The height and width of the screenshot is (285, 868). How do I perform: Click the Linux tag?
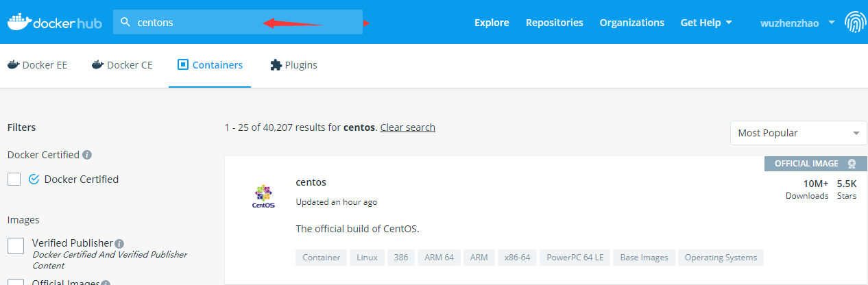click(x=367, y=258)
